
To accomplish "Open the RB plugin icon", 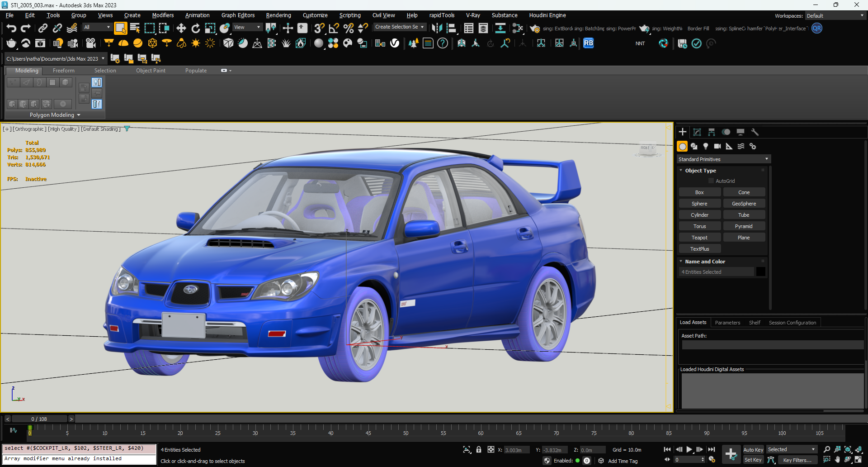I will click(x=588, y=43).
